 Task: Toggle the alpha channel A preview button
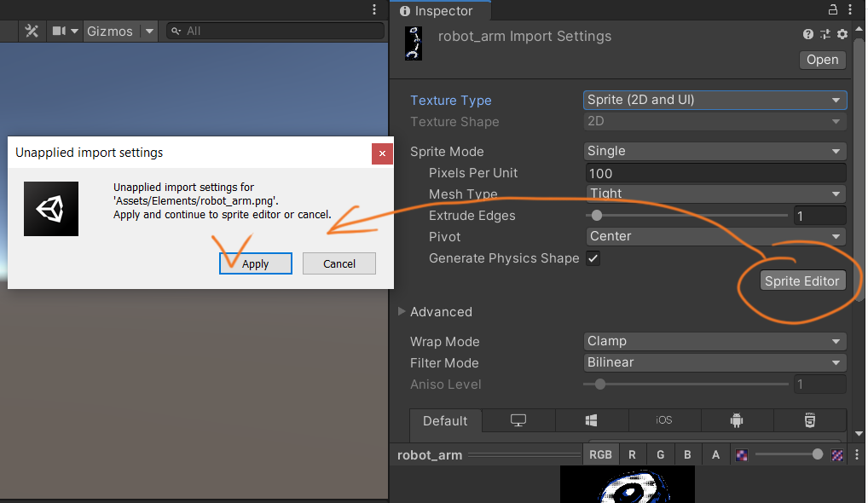click(715, 454)
